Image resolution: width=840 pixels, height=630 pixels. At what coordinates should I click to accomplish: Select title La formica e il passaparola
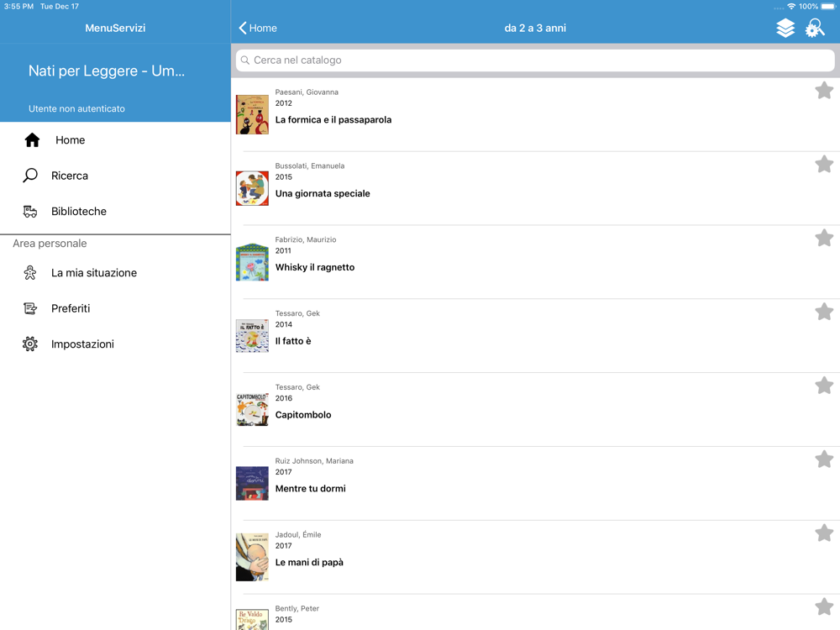coord(333,120)
